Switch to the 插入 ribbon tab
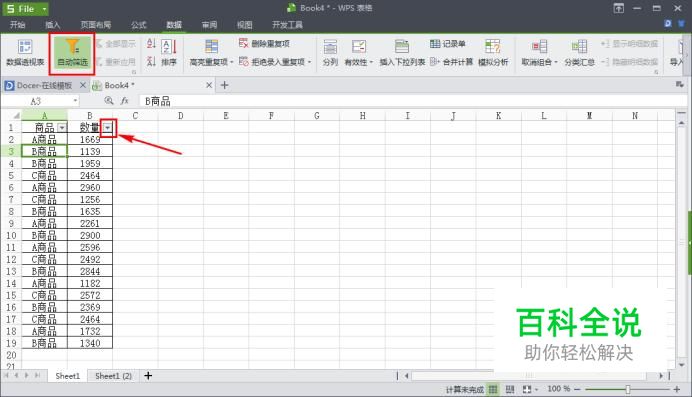 53,25
